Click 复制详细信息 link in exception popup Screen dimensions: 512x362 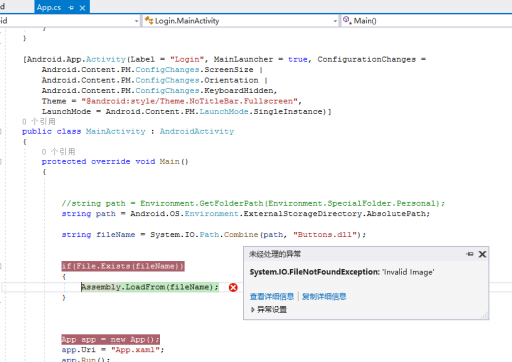click(x=324, y=296)
